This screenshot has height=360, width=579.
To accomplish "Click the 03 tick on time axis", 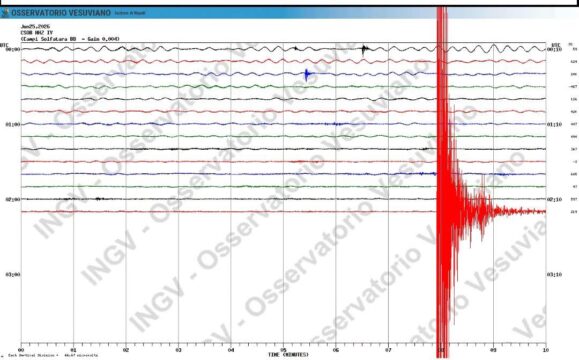I will tap(178, 350).
